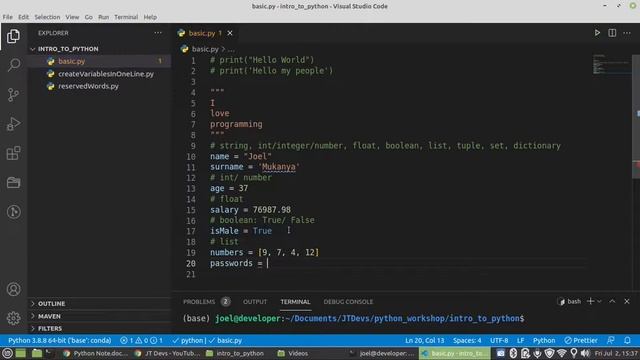The width and height of the screenshot is (640, 360).
Task: Open the Manage gear icon
Action: [13, 318]
